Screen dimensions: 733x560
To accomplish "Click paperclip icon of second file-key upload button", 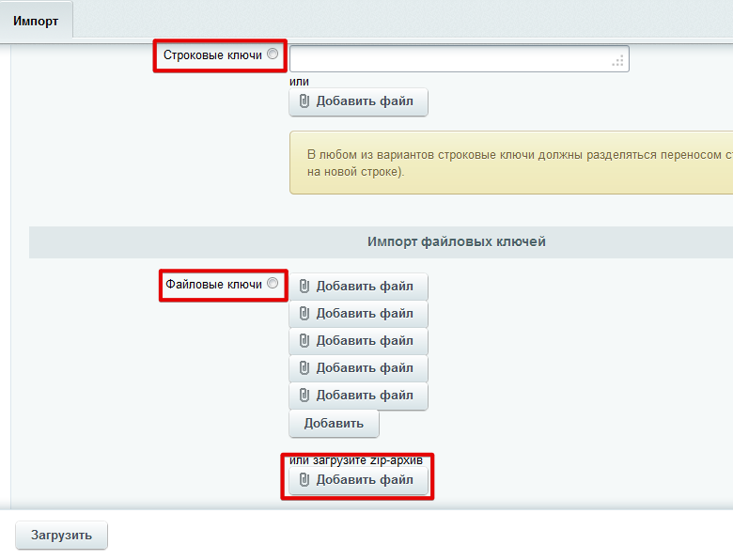I will (304, 313).
